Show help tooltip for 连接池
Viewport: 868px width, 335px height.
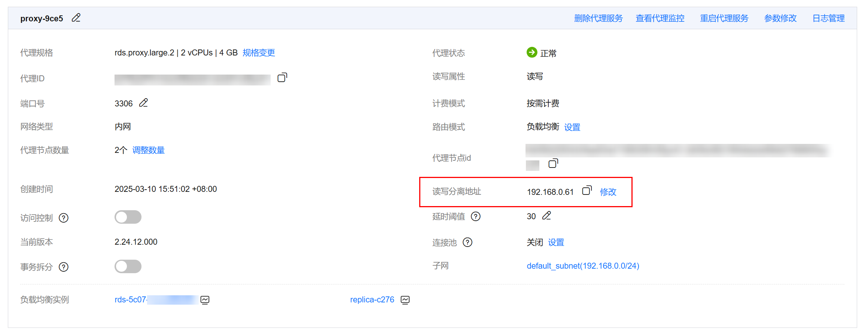click(x=467, y=242)
